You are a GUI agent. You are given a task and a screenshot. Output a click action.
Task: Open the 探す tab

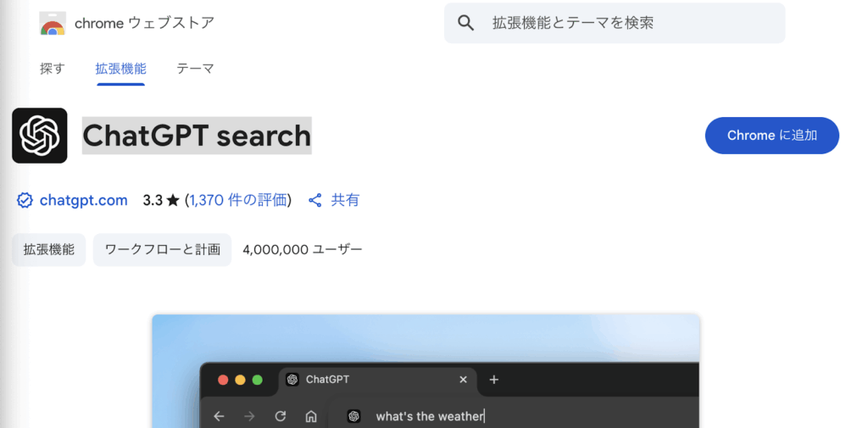pos(52,69)
